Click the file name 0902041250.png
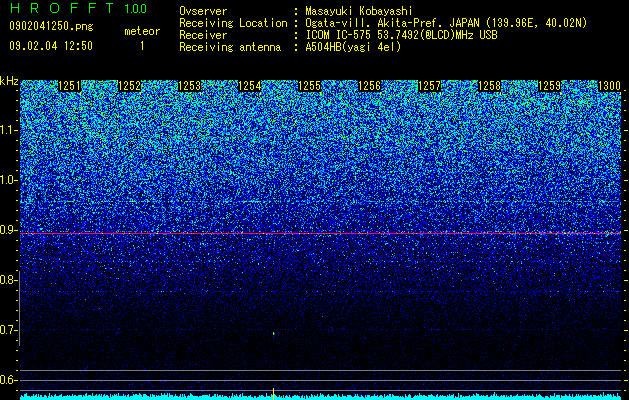 click(51, 26)
